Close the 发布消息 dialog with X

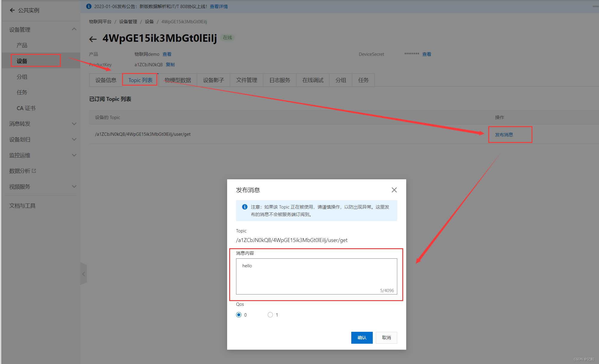(394, 190)
